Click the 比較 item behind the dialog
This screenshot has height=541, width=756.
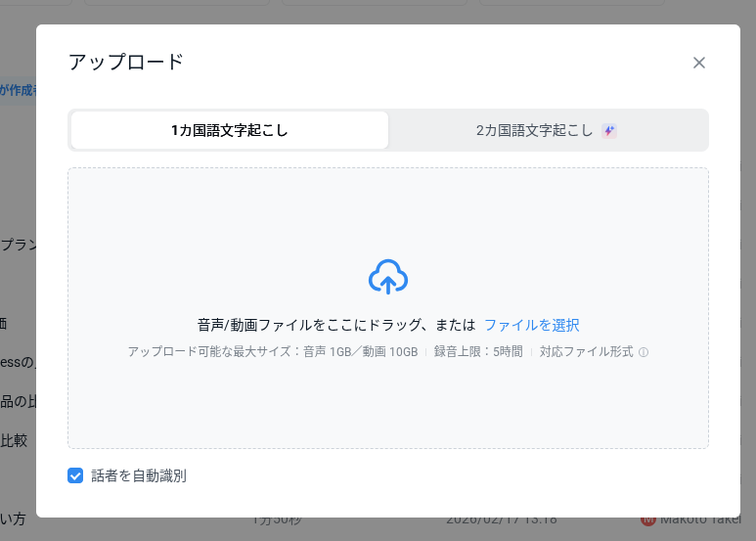click(x=15, y=440)
